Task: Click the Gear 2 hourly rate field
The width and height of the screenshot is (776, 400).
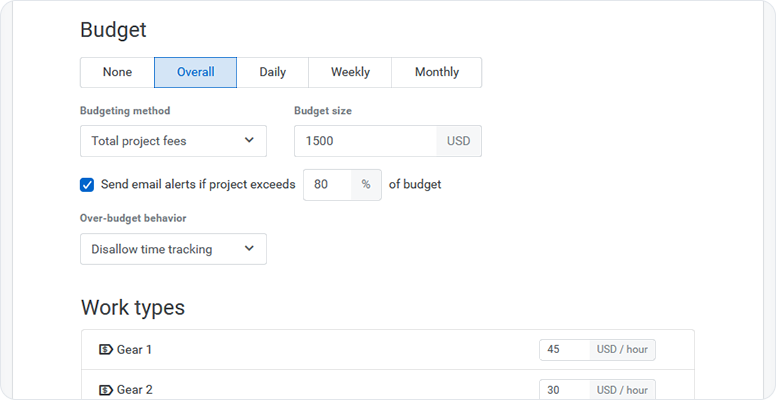Action: [564, 390]
